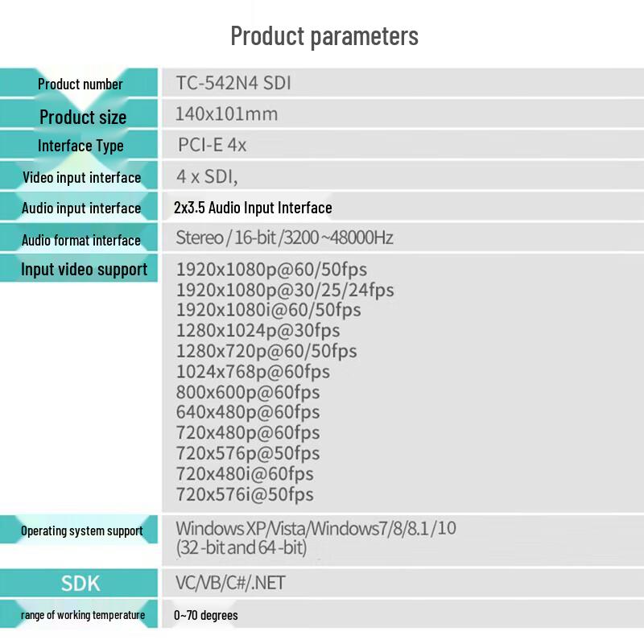This screenshot has height=644, width=644.
Task: Click the PCI-E 4x value
Action: [212, 145]
